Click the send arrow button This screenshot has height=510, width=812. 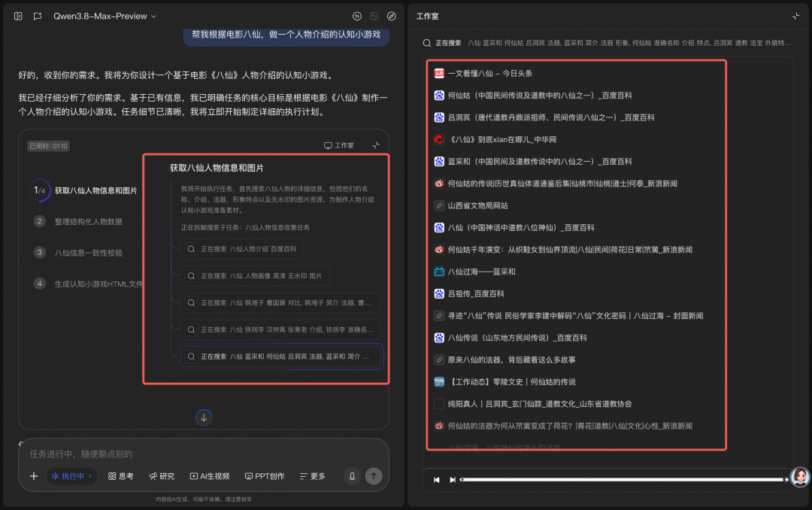374,476
